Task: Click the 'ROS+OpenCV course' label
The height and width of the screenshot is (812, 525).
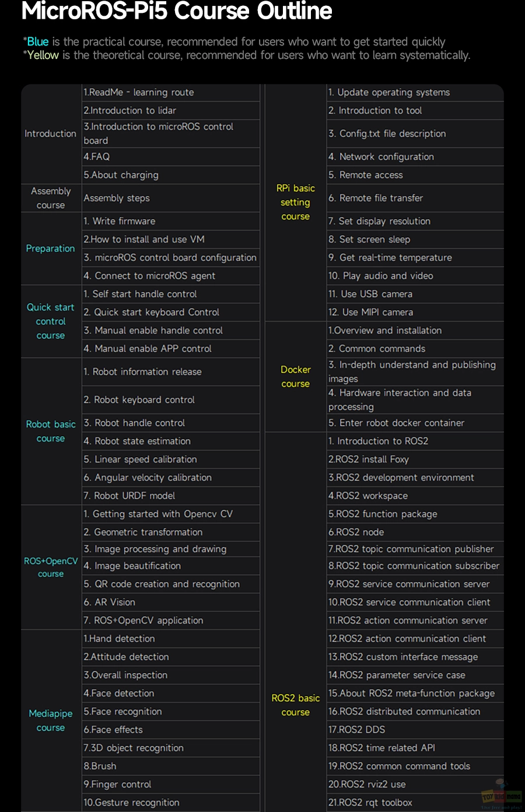Action: click(x=51, y=567)
